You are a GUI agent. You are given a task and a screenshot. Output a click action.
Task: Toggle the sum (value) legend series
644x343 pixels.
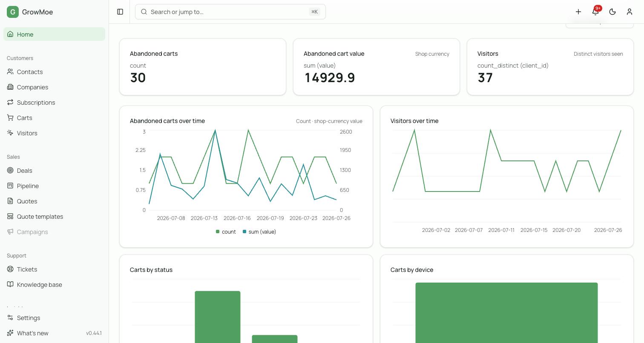tap(259, 232)
